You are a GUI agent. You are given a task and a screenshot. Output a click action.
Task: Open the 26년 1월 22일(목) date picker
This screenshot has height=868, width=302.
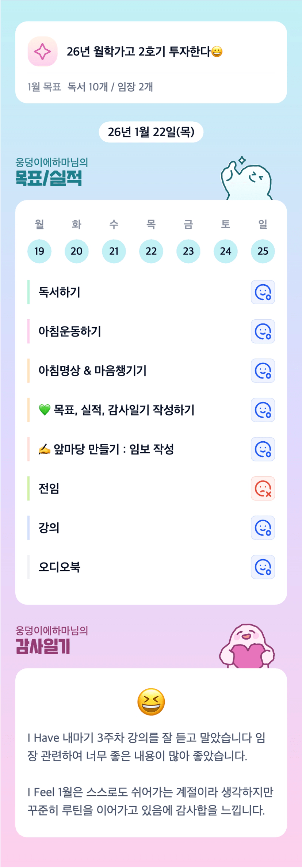click(151, 132)
